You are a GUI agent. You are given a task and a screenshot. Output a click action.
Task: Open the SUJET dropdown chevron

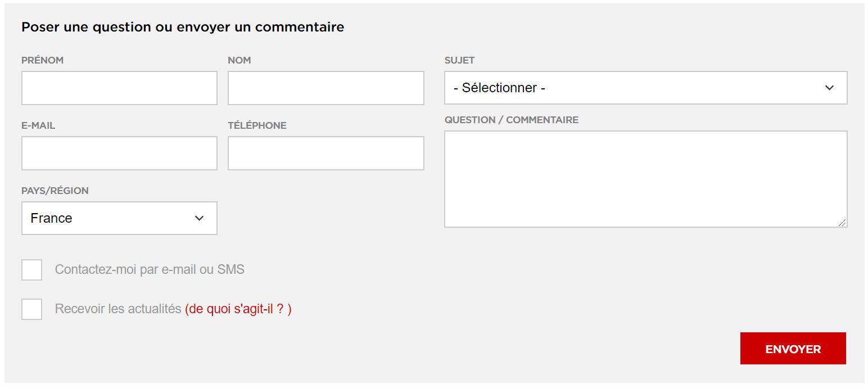point(829,88)
